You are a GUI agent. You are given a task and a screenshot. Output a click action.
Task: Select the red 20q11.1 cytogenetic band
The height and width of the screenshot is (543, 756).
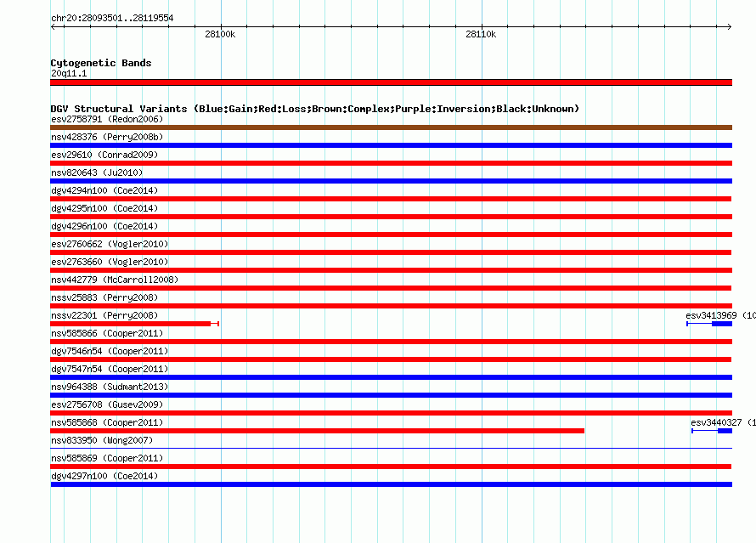tap(391, 82)
